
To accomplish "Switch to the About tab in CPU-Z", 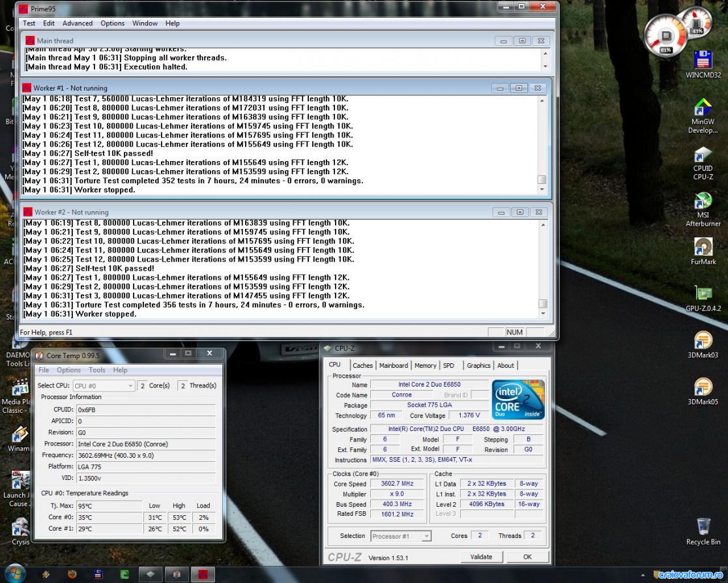I will tap(505, 366).
